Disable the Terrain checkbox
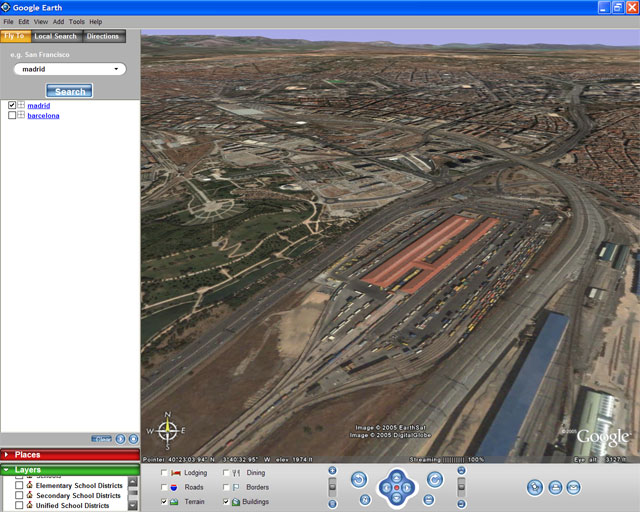Viewport: 640px width, 512px height. (x=164, y=502)
